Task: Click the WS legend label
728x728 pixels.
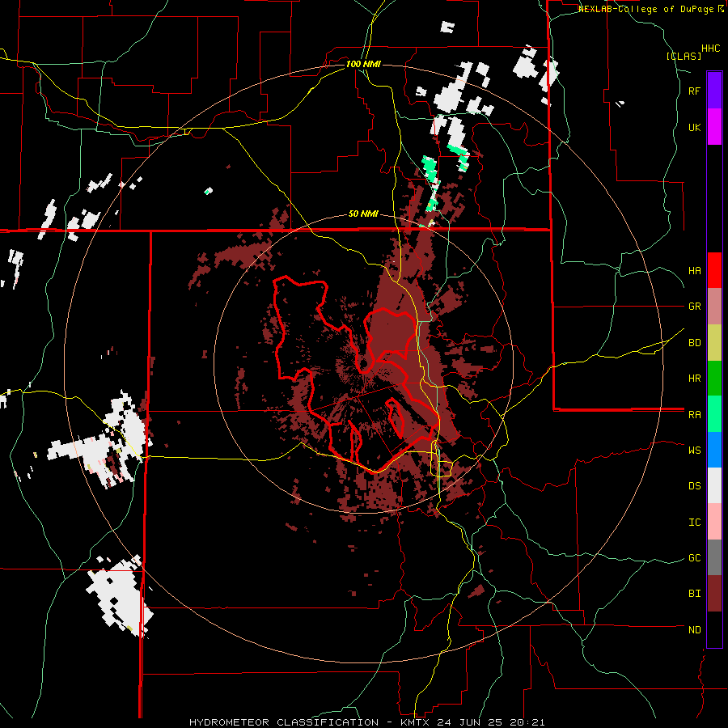Action: [695, 451]
